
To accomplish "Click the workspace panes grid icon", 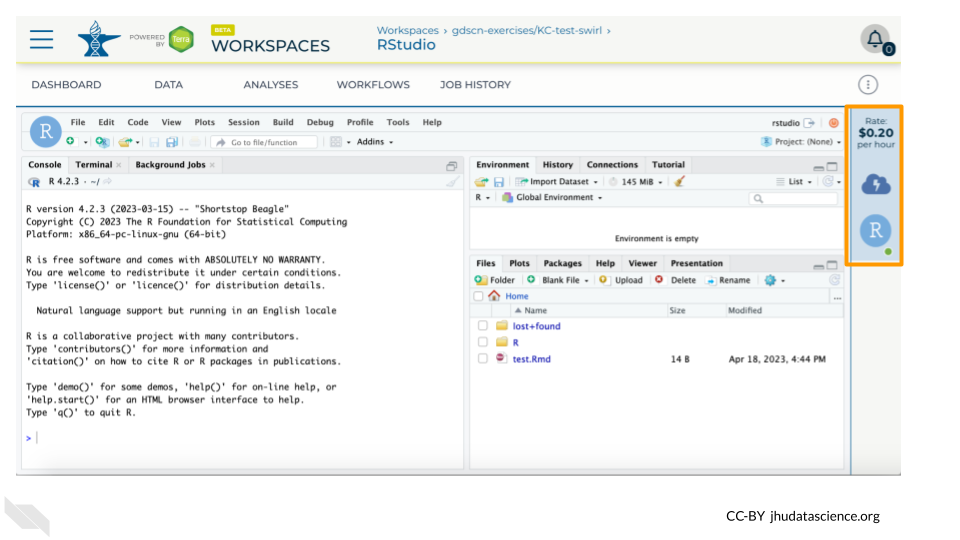I will click(336, 142).
